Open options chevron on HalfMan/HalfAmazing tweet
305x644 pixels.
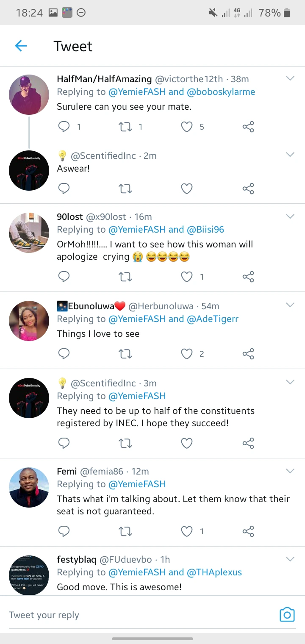[x=290, y=78]
